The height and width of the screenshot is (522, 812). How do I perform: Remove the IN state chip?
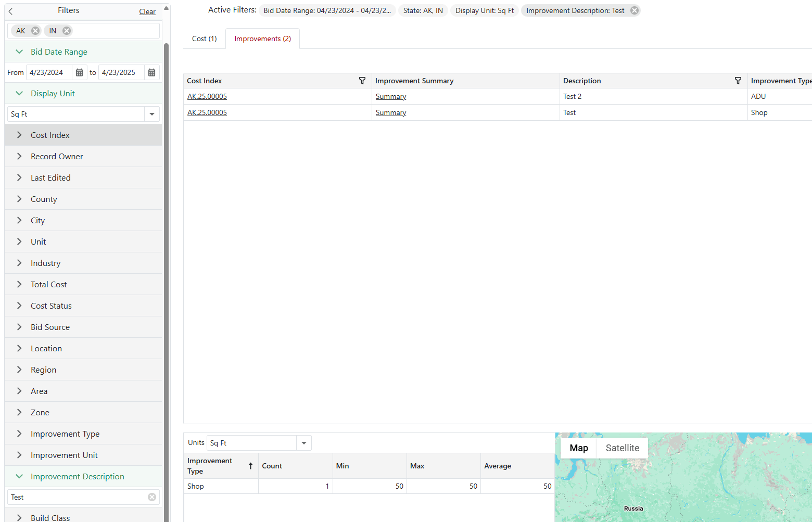67,31
